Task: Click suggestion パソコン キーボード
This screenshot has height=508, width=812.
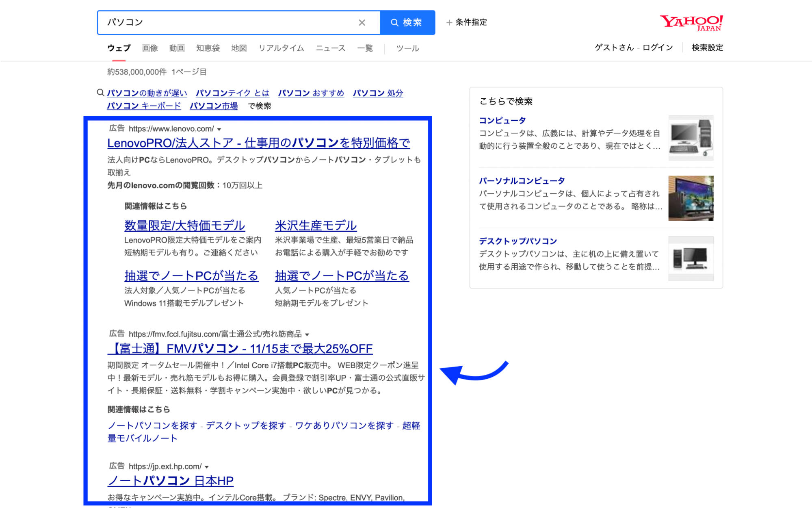Action: (x=144, y=106)
